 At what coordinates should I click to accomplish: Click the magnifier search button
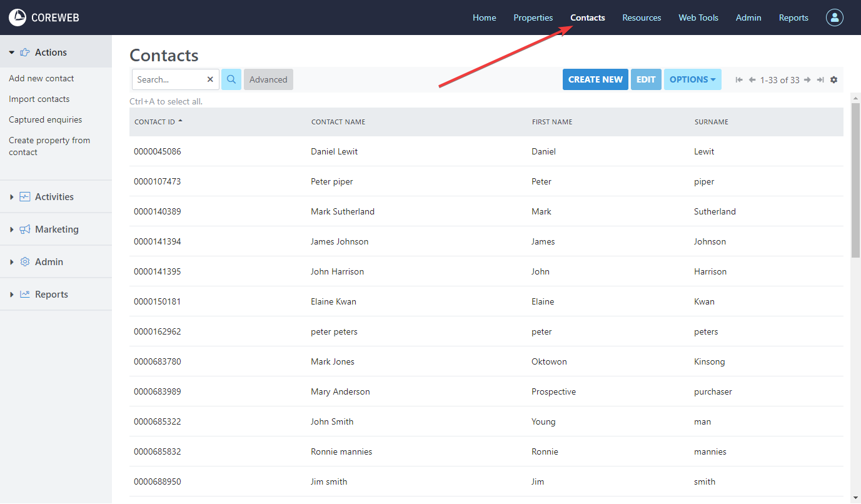point(231,79)
